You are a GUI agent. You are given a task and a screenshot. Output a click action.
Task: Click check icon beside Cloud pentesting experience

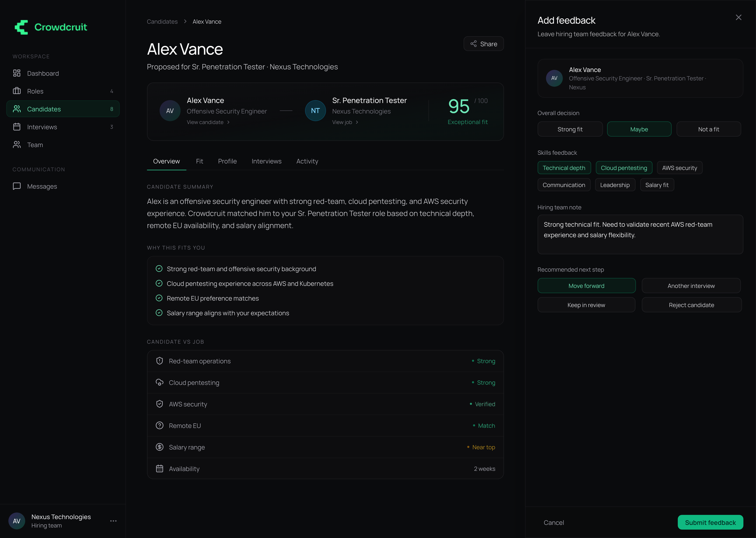point(159,283)
